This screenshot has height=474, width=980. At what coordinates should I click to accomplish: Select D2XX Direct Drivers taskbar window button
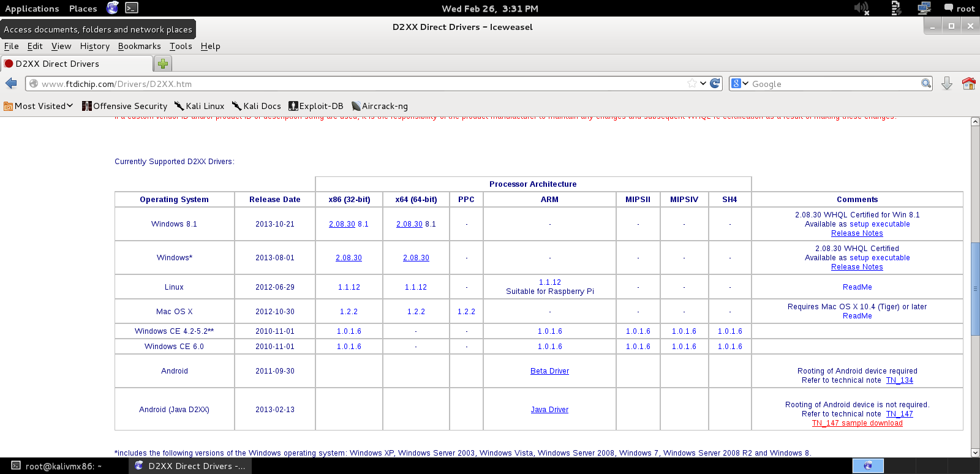[x=190, y=466]
